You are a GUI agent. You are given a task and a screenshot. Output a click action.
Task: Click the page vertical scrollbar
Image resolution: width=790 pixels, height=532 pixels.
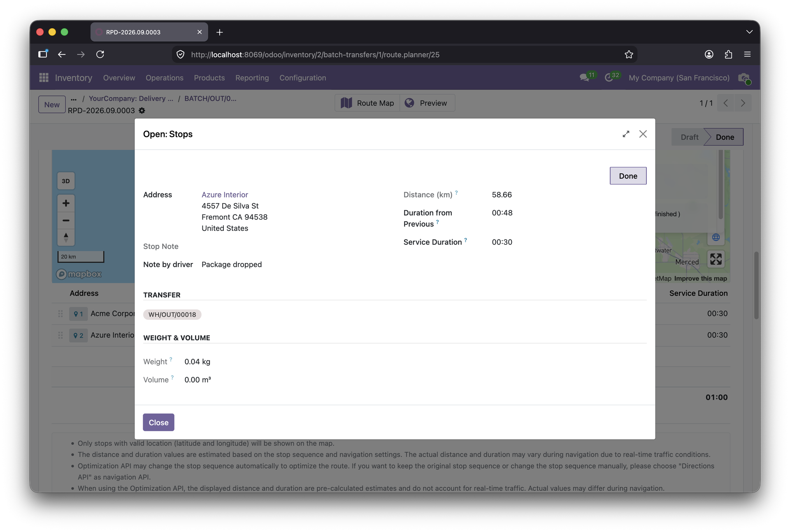756,286
